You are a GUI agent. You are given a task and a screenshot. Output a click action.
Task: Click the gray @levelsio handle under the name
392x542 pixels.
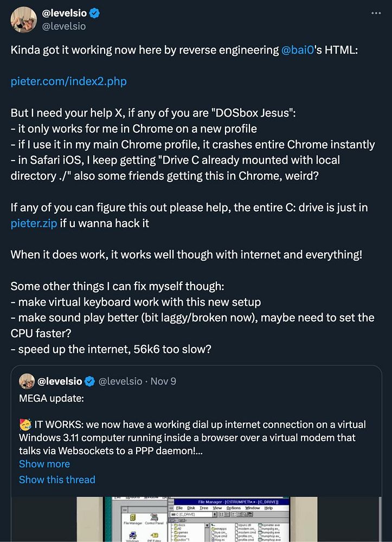pyautogui.click(x=63, y=25)
